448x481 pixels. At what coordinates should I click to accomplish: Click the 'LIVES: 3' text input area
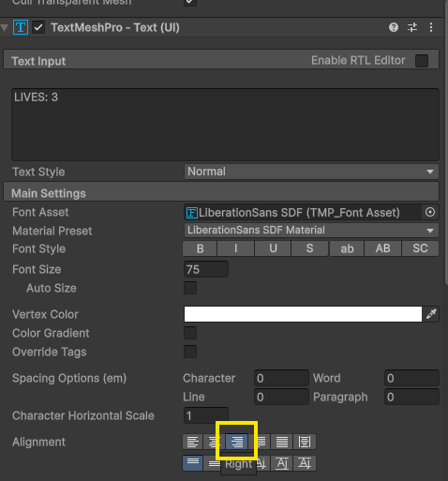[x=225, y=125]
